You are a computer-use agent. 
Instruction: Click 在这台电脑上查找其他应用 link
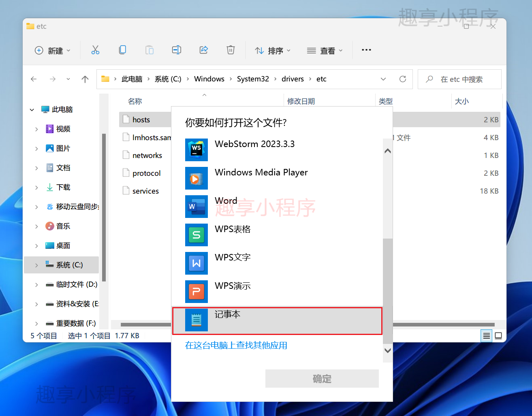tap(236, 345)
